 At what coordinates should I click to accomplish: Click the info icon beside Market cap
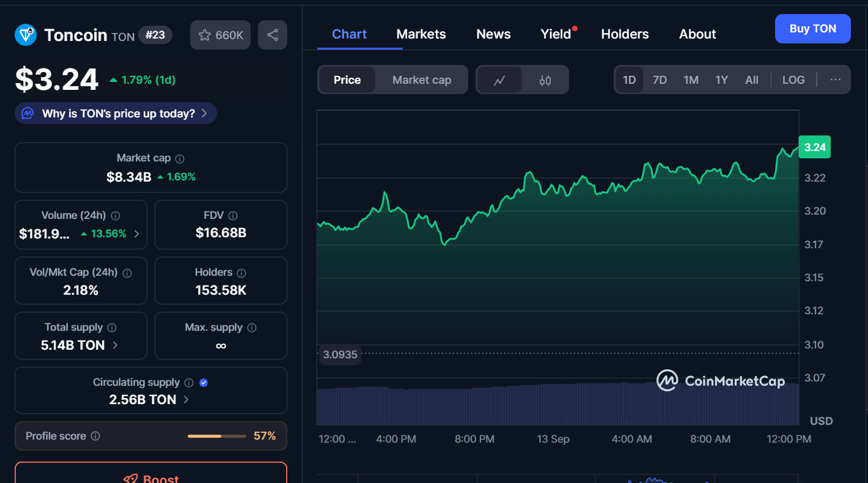click(180, 158)
